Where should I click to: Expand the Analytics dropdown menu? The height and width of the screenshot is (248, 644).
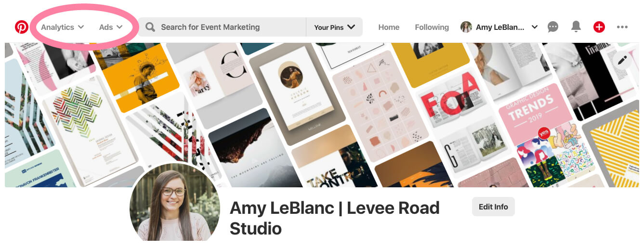62,27
